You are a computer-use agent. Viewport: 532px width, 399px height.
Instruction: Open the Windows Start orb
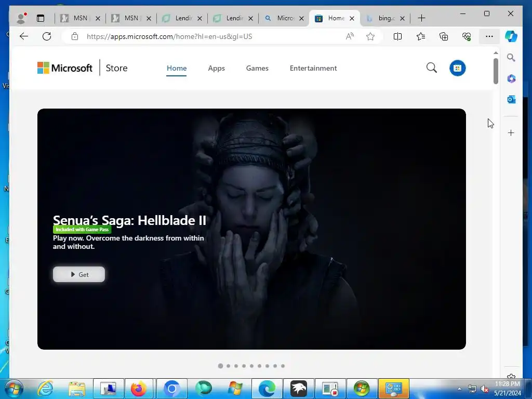click(x=14, y=389)
